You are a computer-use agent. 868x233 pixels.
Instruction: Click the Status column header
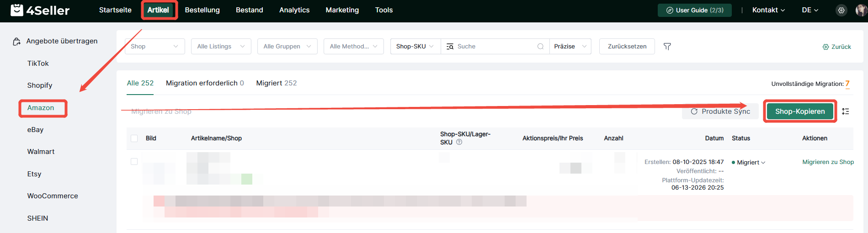[741, 138]
